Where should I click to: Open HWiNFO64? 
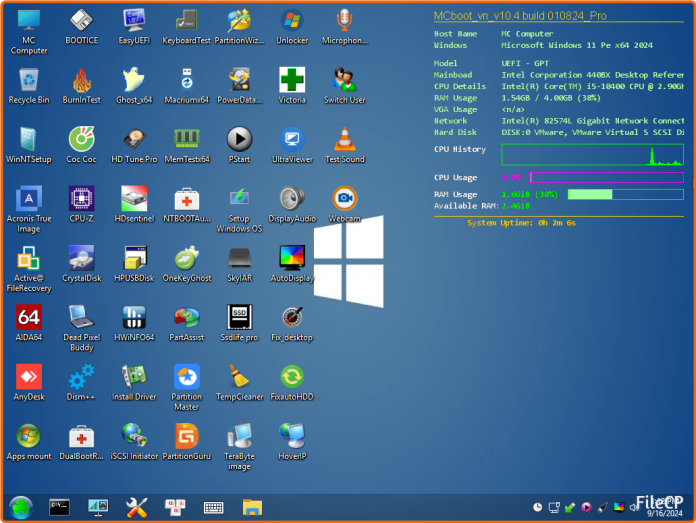[134, 324]
